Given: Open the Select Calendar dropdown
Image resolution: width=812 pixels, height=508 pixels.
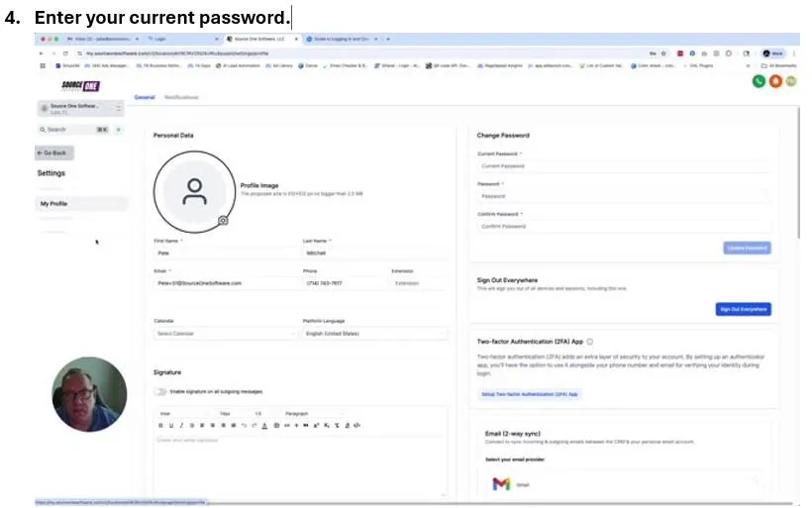Looking at the screenshot, I should point(225,334).
